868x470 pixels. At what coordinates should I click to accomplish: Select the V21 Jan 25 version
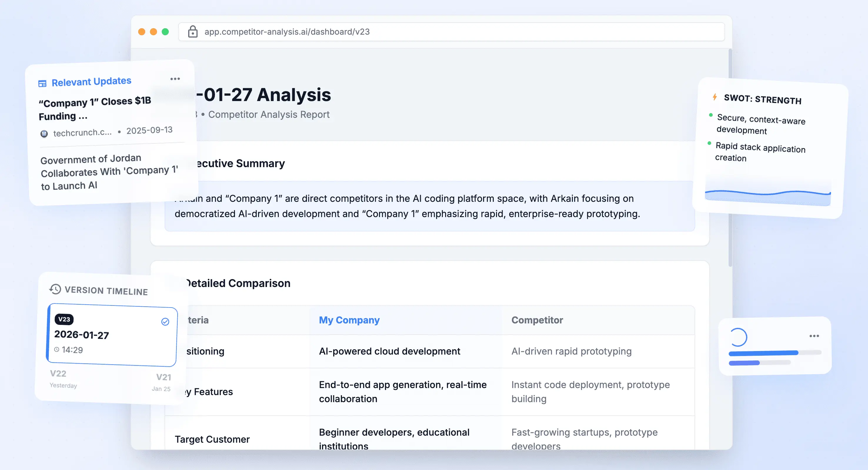coord(162,382)
